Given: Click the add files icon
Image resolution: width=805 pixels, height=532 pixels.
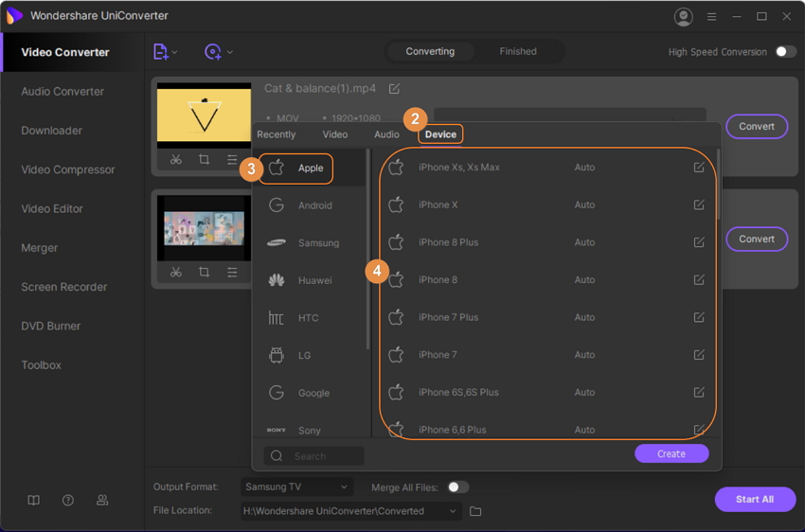Looking at the screenshot, I should (x=161, y=52).
